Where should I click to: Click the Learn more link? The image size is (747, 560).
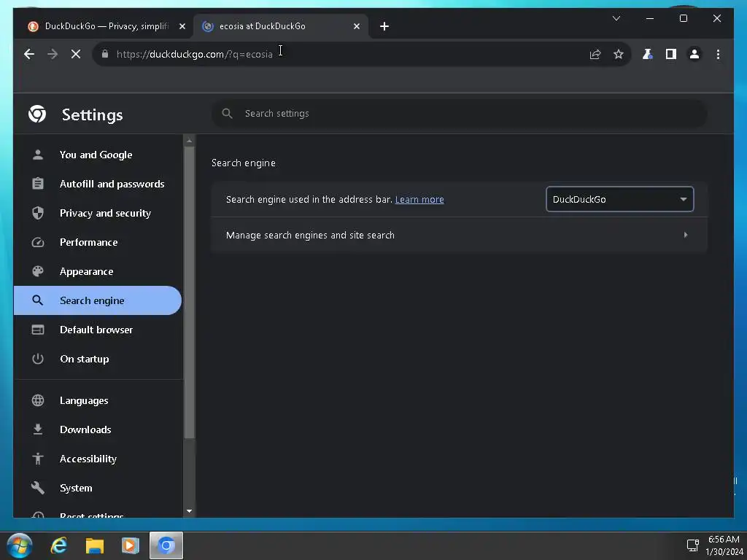click(x=419, y=200)
